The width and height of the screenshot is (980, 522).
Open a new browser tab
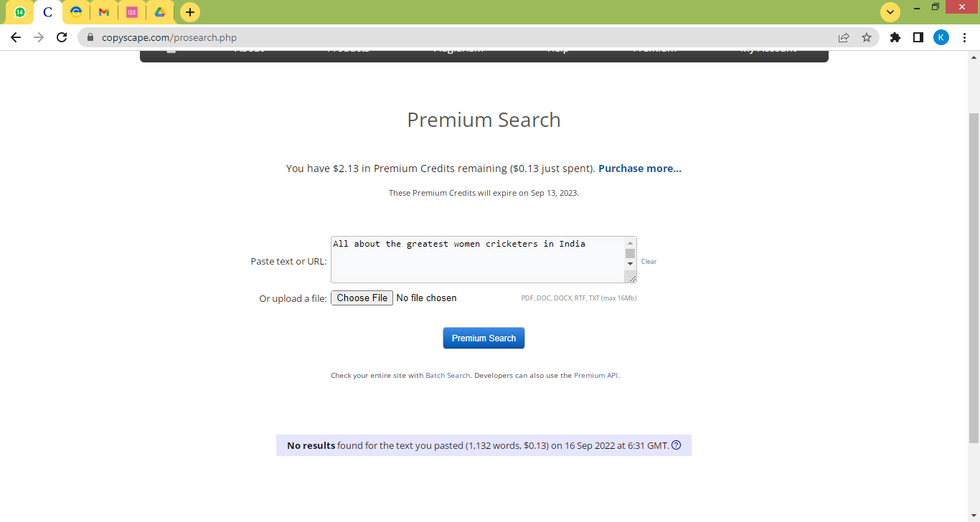[190, 12]
